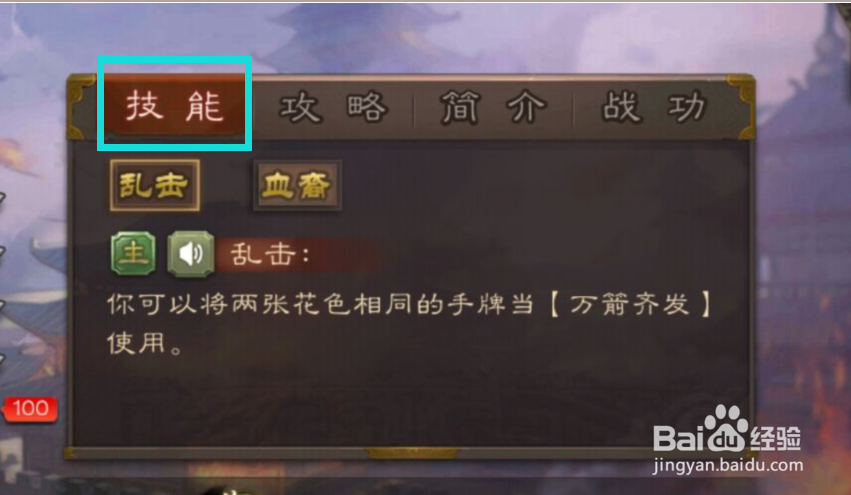This screenshot has height=495, width=851.
Task: Show the 简介 tab
Action: point(492,107)
